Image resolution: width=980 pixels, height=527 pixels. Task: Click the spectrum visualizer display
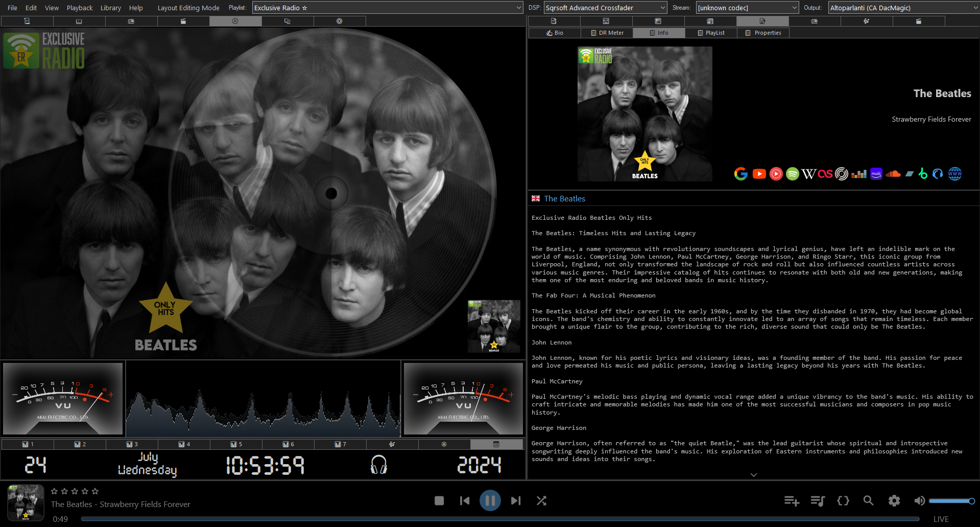tap(263, 399)
